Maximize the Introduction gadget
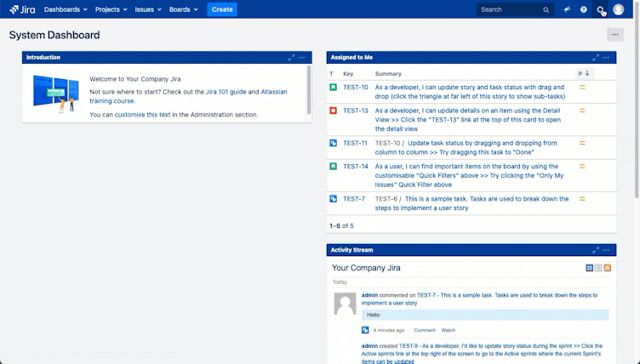The height and width of the screenshot is (364, 640). point(291,58)
